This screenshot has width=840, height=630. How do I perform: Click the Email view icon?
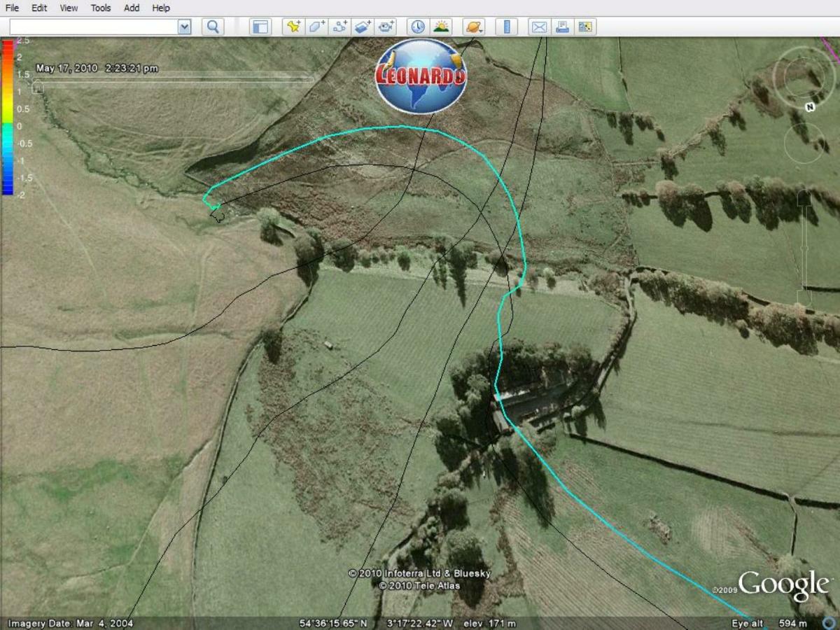coord(538,27)
